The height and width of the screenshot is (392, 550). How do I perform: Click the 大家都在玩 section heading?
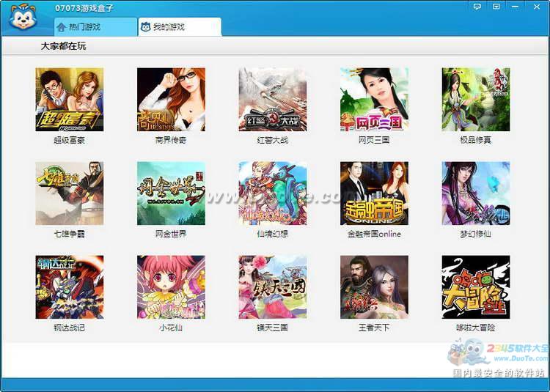(64, 46)
